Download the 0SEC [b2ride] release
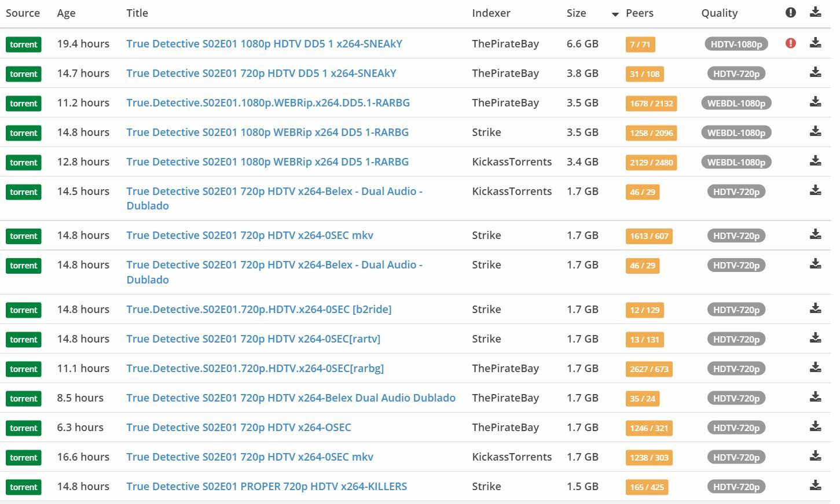840x504 pixels. pos(815,308)
